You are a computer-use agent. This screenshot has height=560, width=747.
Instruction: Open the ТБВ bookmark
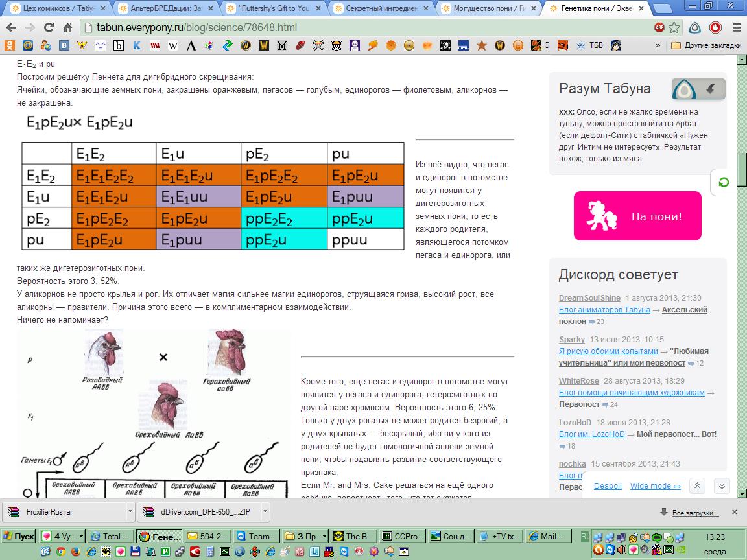[590, 45]
